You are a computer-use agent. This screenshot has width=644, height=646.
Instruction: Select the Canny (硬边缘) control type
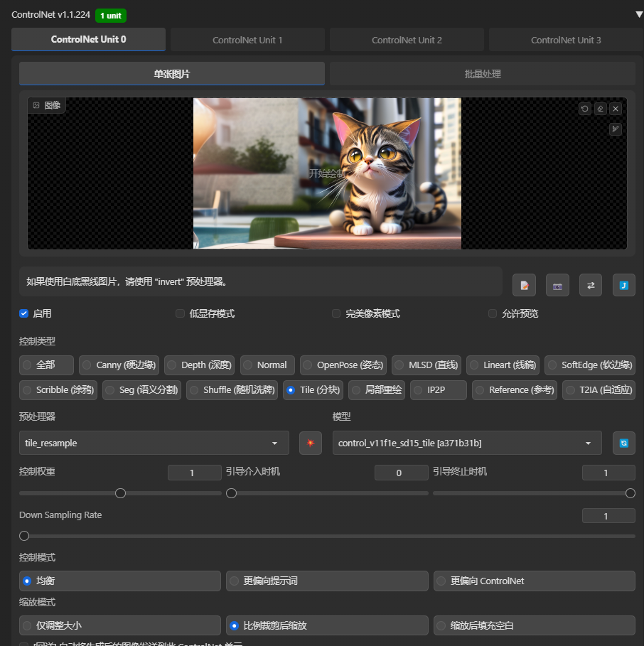(x=119, y=365)
